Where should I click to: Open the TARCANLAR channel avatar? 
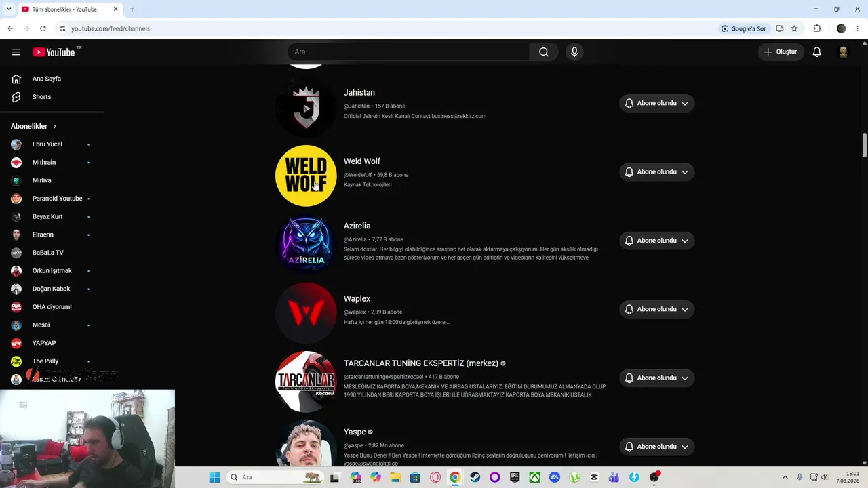(x=306, y=382)
